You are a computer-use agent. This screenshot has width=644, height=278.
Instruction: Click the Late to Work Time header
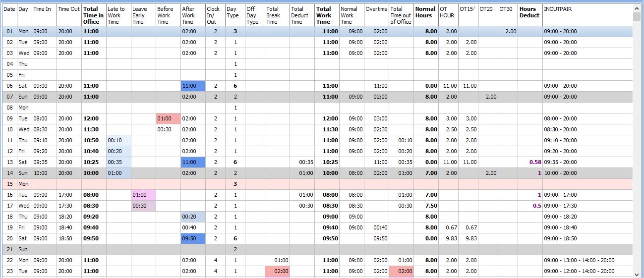pos(118,15)
